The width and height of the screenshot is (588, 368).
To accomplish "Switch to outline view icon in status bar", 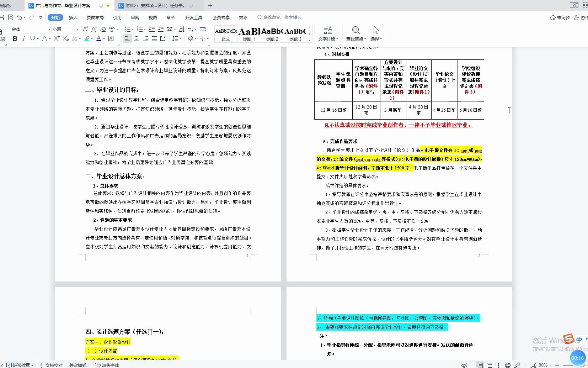I will (490, 365).
